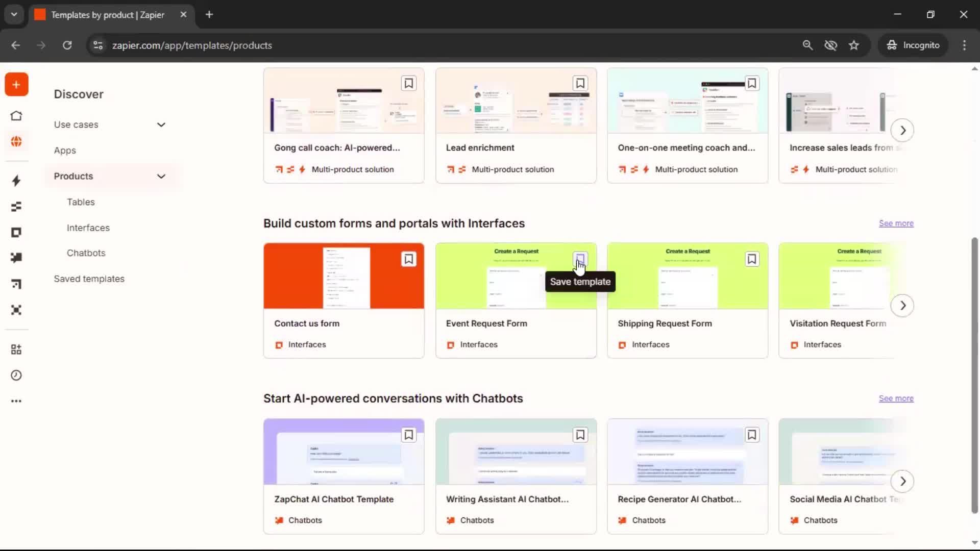Image resolution: width=980 pixels, height=551 pixels.
Task: Save the ZapChat AI Chatbot Template
Action: [x=408, y=435]
